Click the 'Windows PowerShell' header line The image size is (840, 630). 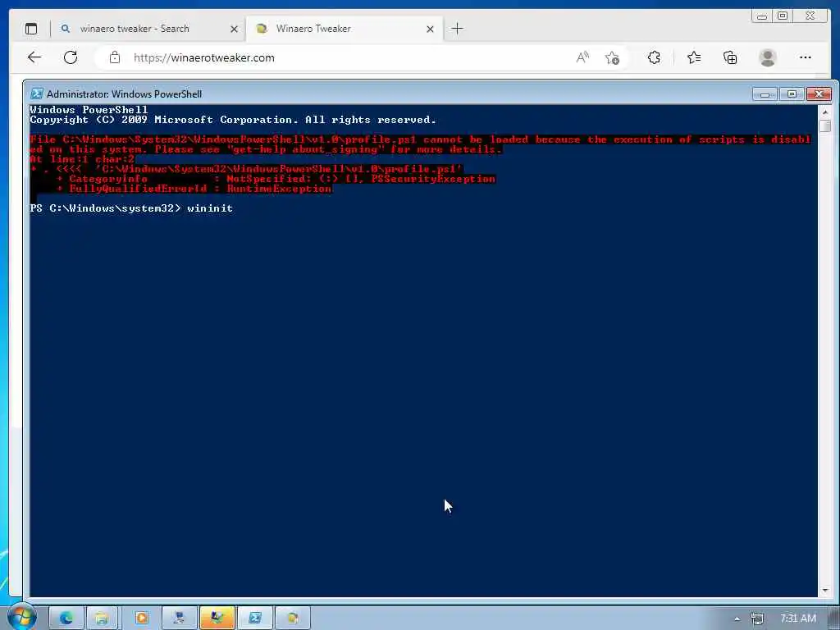[89, 110]
